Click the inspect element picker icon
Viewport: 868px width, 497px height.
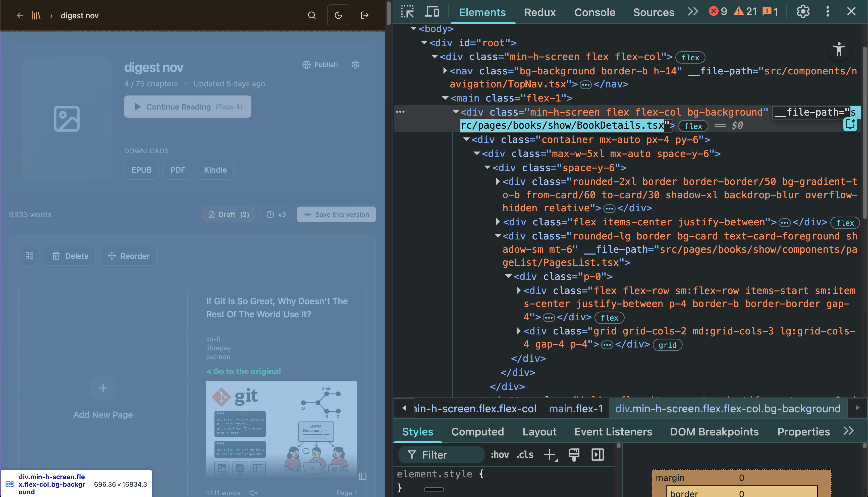coord(407,12)
